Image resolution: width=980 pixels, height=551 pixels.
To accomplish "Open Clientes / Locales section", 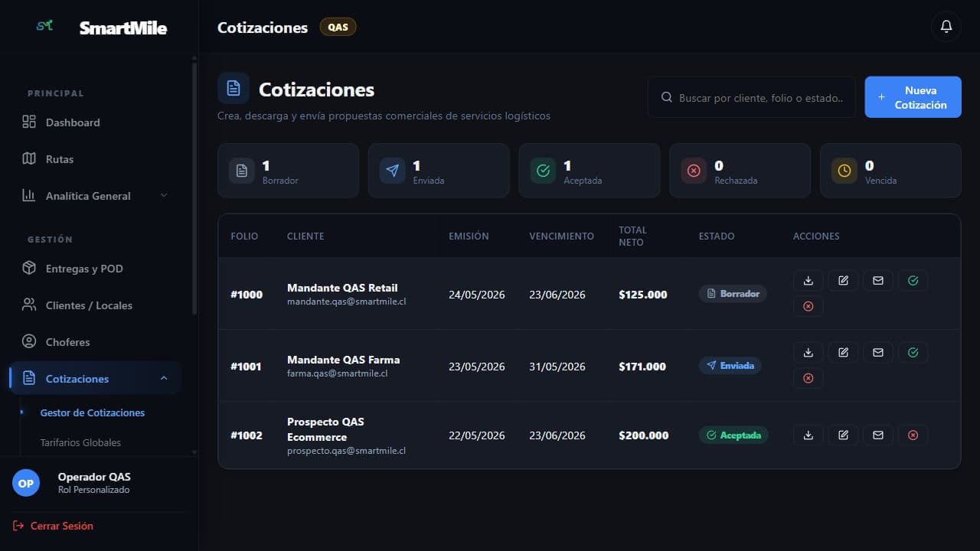I will (x=95, y=305).
